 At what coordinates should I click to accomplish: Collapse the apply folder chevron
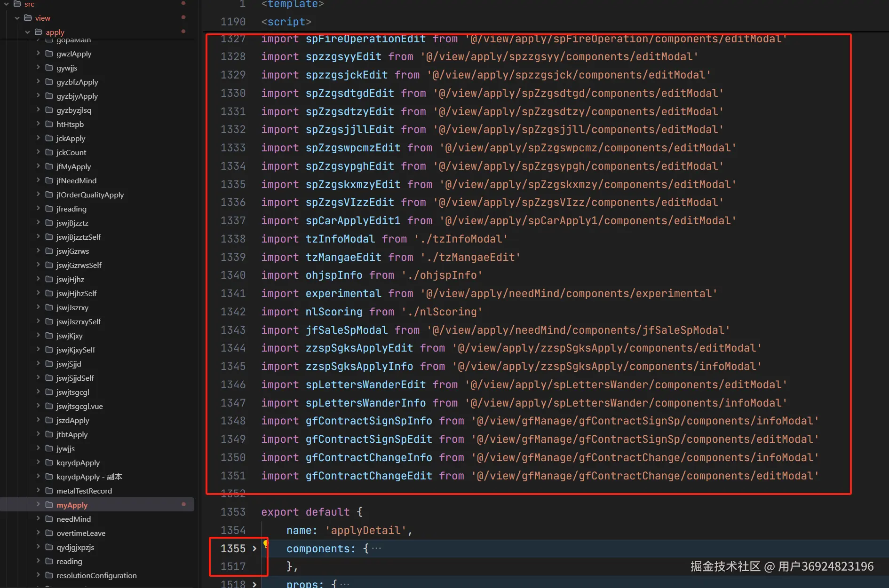(x=27, y=32)
